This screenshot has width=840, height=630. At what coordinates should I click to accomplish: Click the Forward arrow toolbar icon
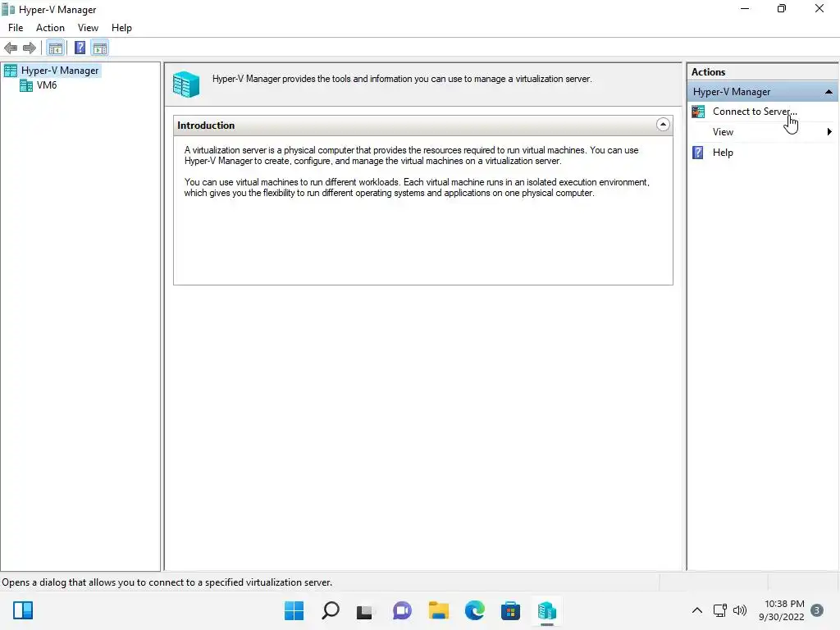30,48
